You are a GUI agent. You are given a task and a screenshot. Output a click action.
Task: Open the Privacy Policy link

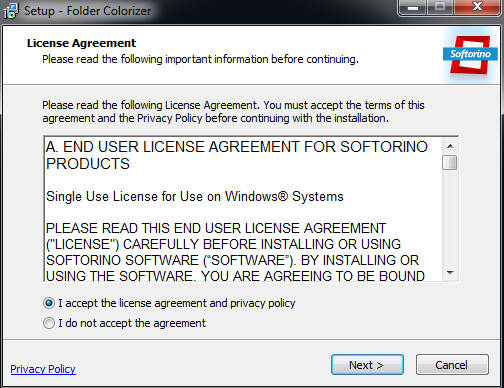click(43, 369)
